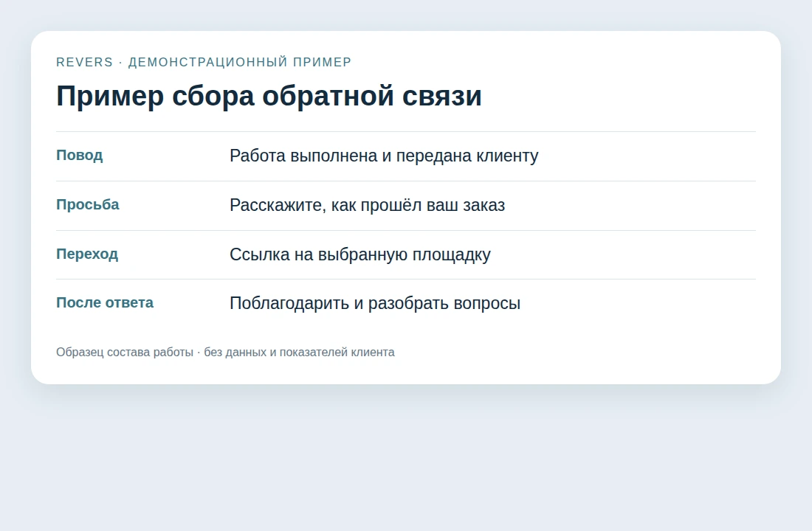
Task: Select the "Повод" row label
Action: 79,156
